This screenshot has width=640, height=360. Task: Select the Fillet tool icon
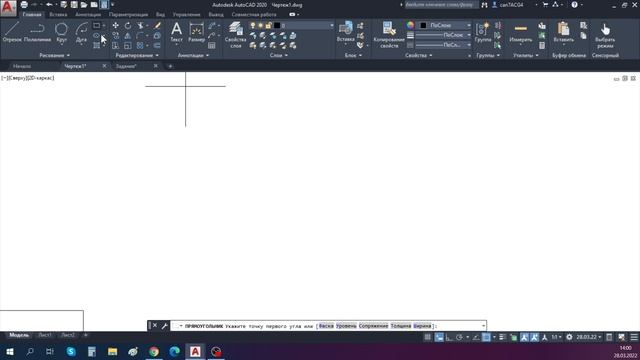140,36
